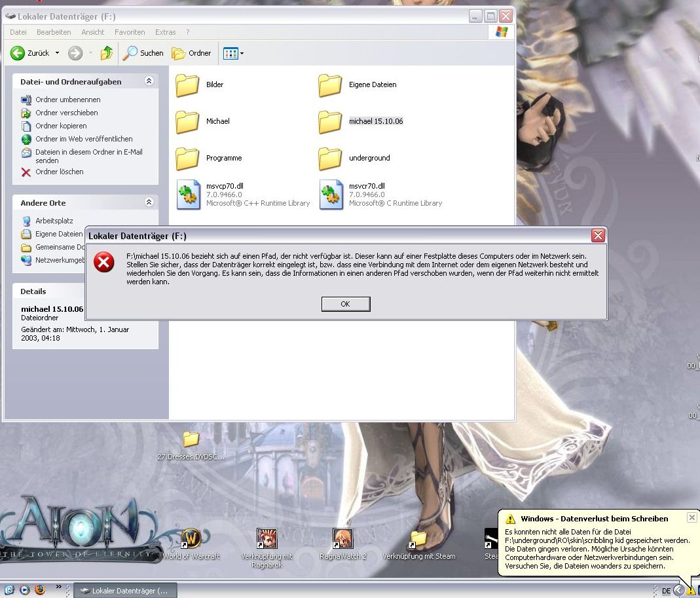Click Ordner löschen link
Screen dimensions: 700x598
tap(60, 172)
